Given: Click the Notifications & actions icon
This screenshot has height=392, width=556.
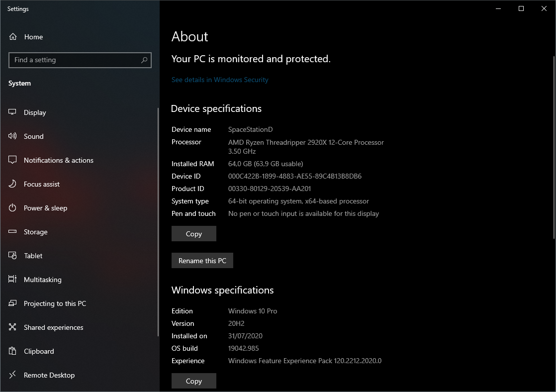Looking at the screenshot, I should click(13, 160).
